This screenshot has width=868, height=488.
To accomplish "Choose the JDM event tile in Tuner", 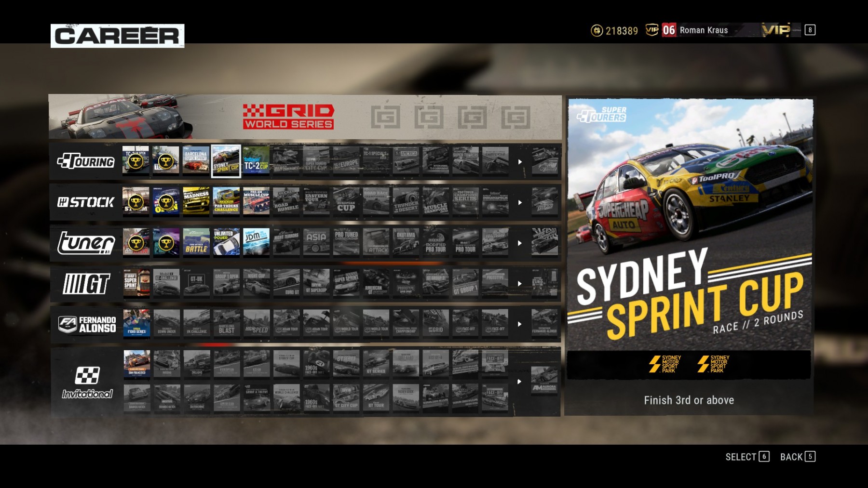I will [256, 242].
